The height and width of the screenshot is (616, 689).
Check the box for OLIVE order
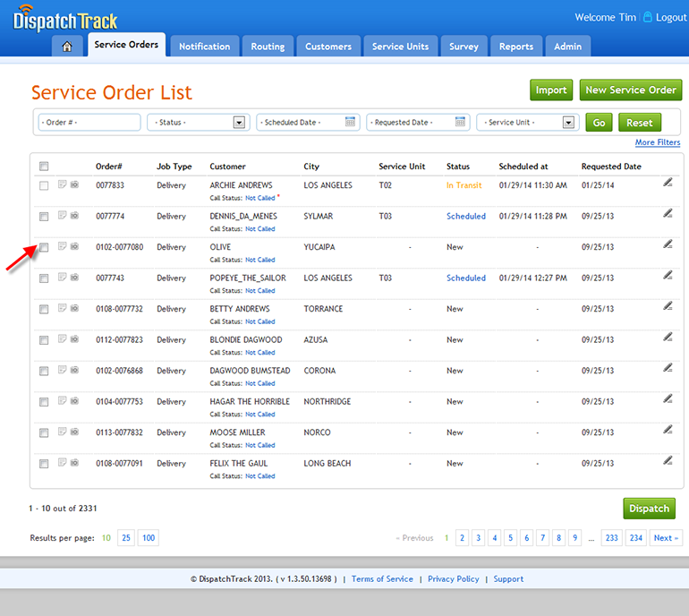coord(44,247)
